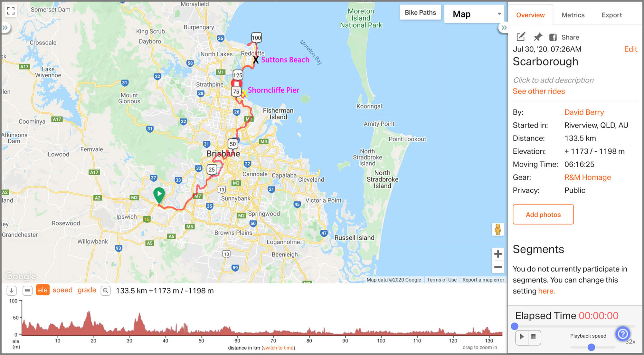
Task: Stop ride playback with stop button
Action: pos(534,337)
